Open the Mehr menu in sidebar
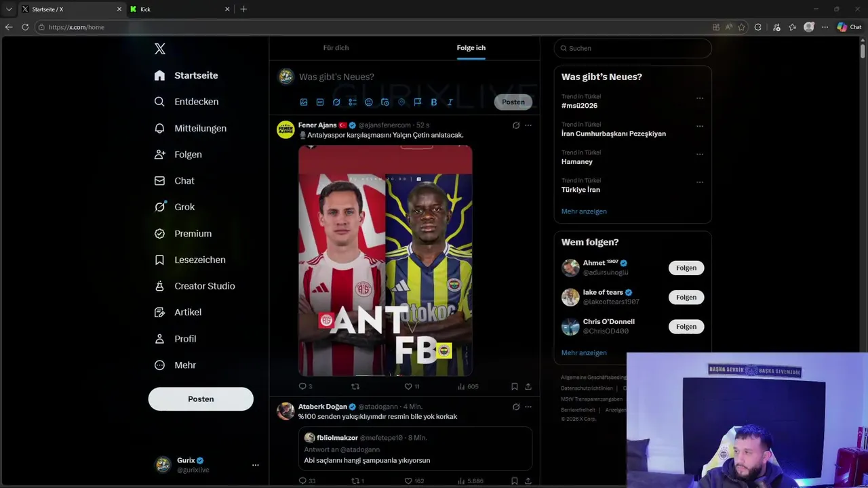 [x=175, y=365]
